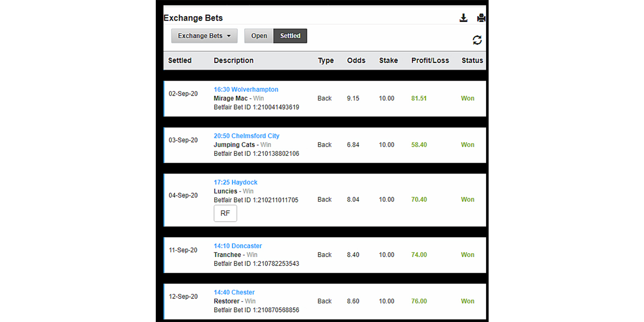
Task: Click the 8.40 odds value
Action: coord(353,255)
